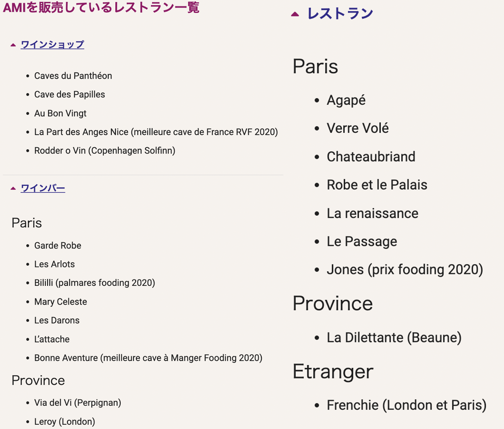The height and width of the screenshot is (429, 504).
Task: Click Bonne Aventure wine bar entry
Action: pyautogui.click(x=148, y=358)
